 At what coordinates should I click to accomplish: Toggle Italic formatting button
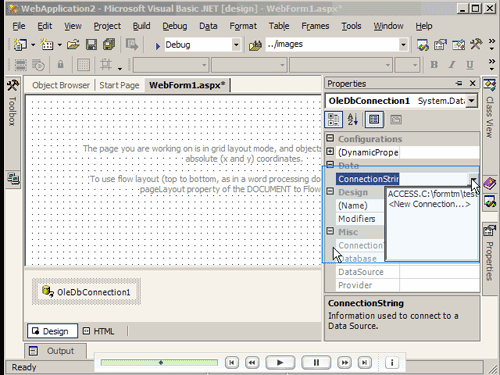click(452, 65)
